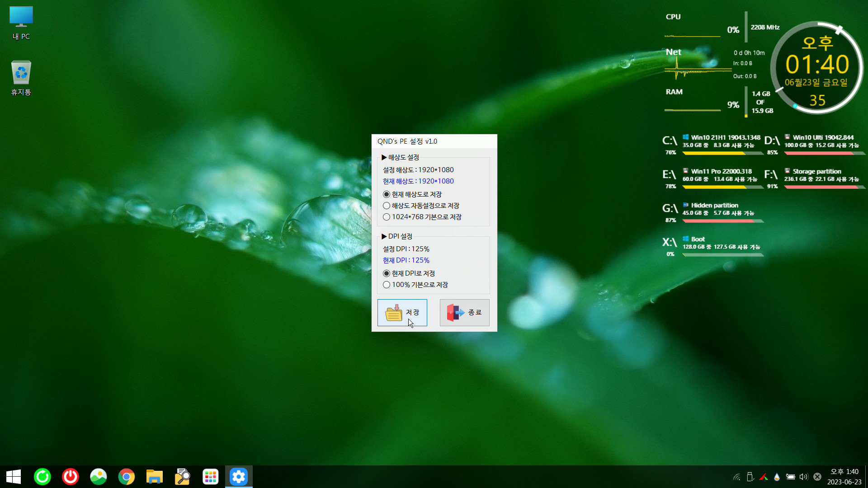Click the round clock widget showing 01:40
This screenshot has height=488, width=868.
point(817,68)
